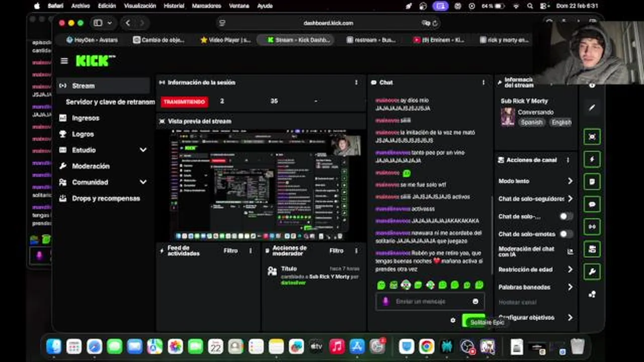Open Safari sidebar dropdown arrow

pos(110,23)
